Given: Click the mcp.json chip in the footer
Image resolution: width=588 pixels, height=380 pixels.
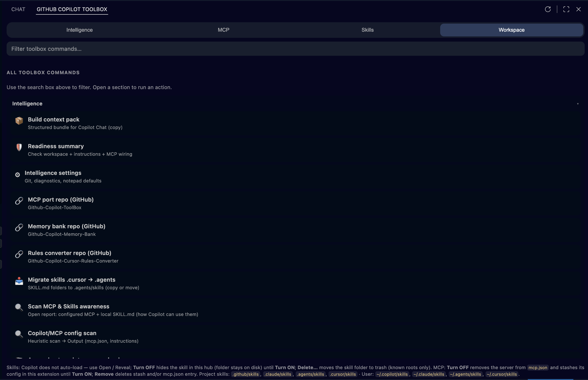Looking at the screenshot, I should [x=538, y=367].
